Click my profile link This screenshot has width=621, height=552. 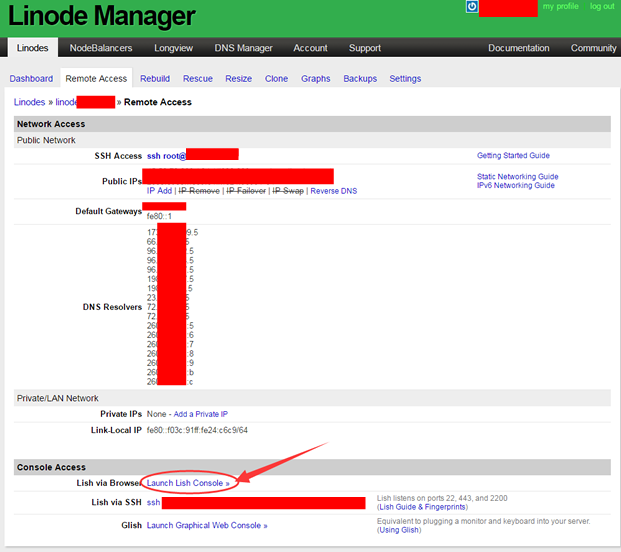coord(560,6)
